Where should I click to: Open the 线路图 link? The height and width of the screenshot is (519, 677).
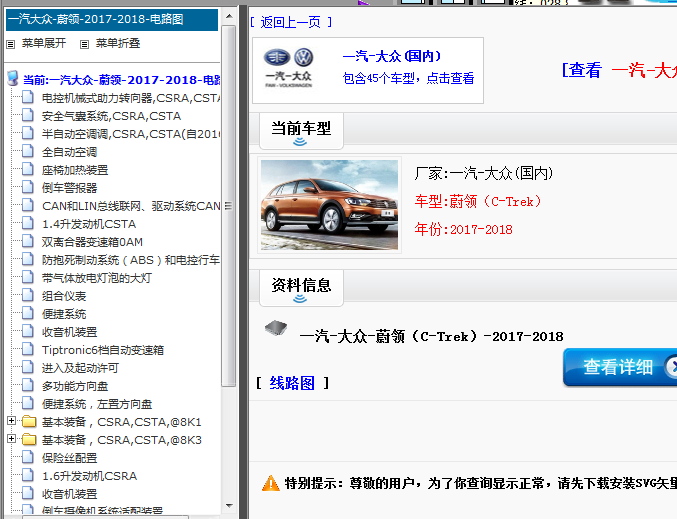292,383
